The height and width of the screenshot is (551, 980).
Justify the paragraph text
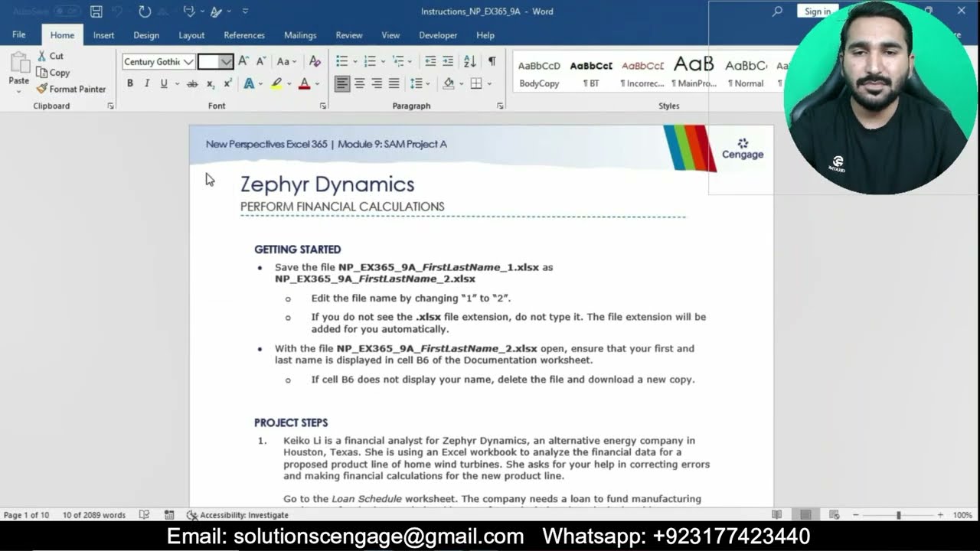394,83
